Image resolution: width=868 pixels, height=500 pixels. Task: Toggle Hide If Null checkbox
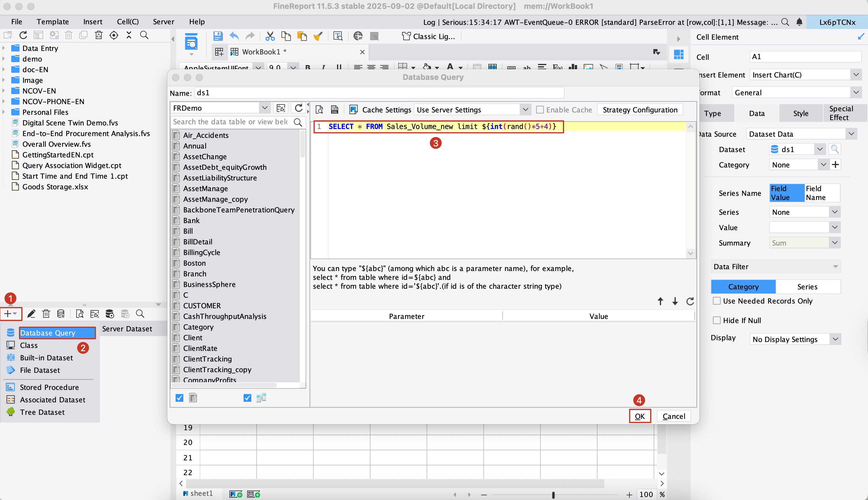coord(717,320)
